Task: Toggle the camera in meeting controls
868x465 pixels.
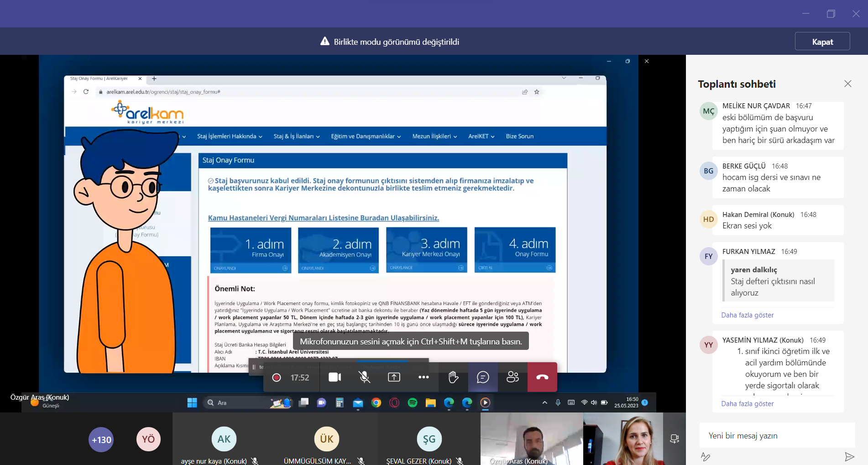Action: [335, 377]
